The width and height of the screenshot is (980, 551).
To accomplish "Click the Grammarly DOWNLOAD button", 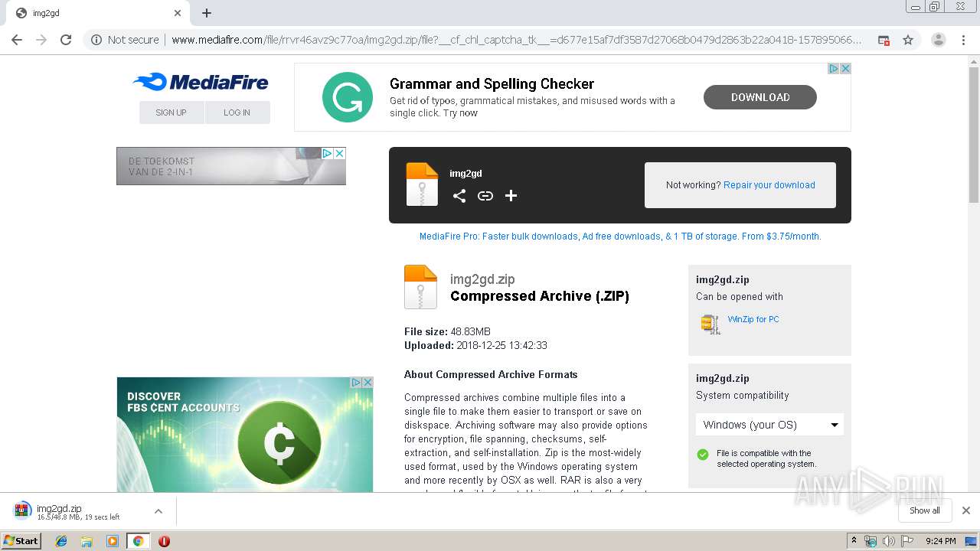I will (760, 97).
